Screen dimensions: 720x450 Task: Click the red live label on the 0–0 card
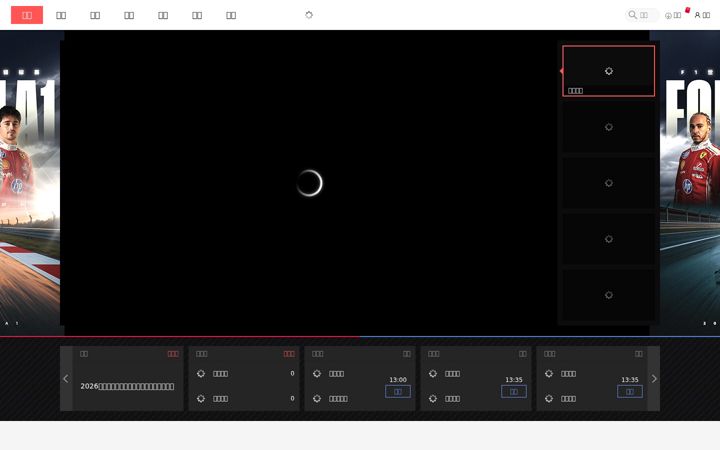pyautogui.click(x=289, y=354)
